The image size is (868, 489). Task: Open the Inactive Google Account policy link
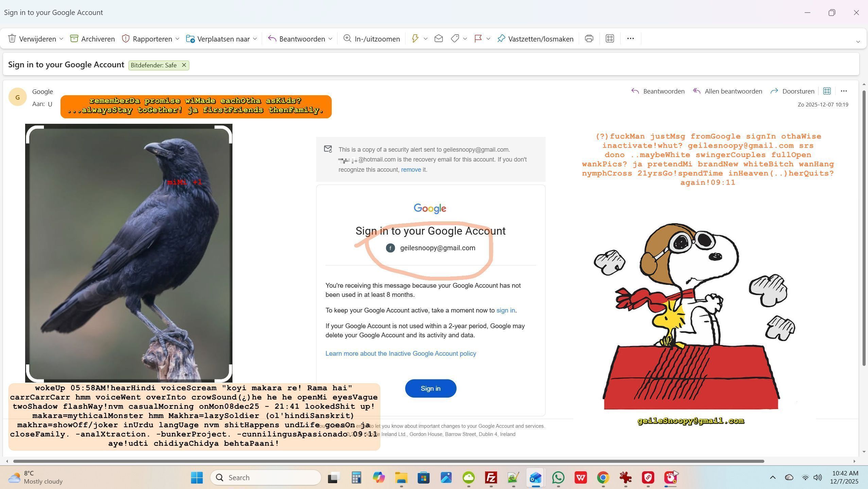tap(400, 353)
